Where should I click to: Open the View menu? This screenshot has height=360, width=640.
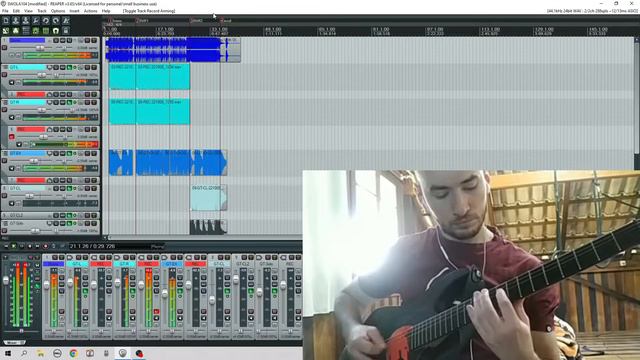tap(28, 11)
